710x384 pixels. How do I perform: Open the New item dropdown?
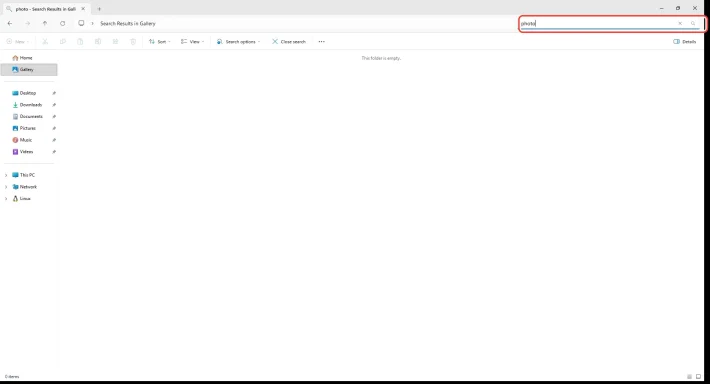pos(18,42)
